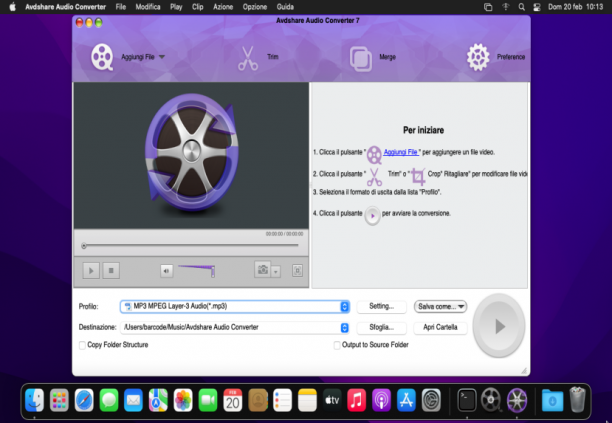Open the Guida menu
Screen dimensions: 612x423
click(x=285, y=7)
